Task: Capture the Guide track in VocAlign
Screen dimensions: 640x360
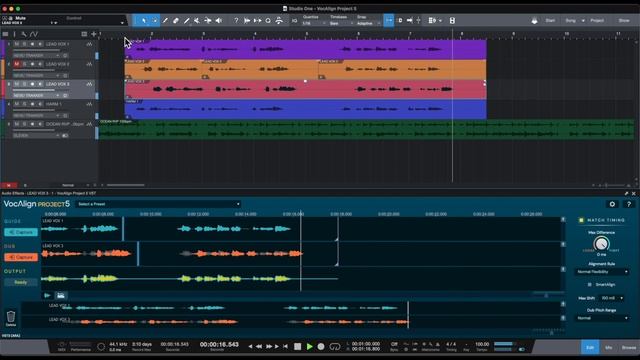Action: tap(21, 232)
